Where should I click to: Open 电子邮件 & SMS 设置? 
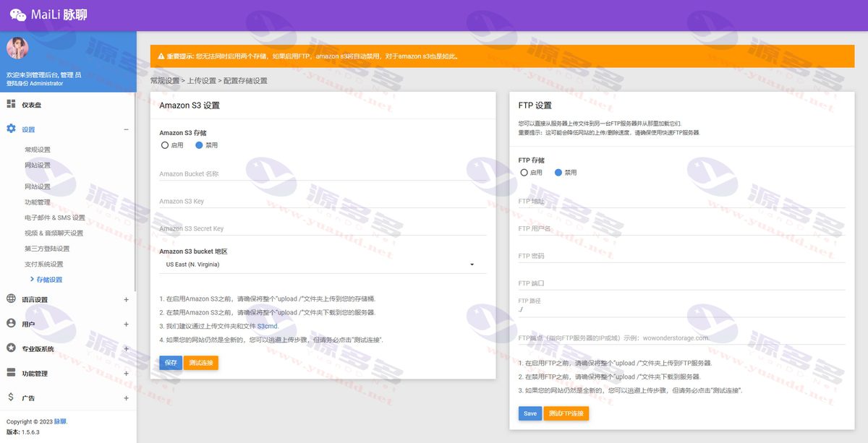(x=55, y=218)
